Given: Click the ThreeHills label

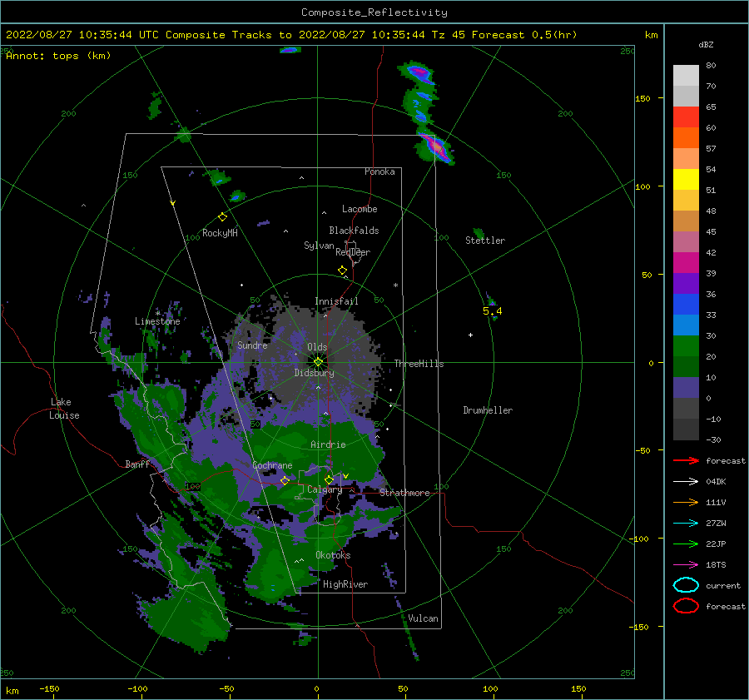Looking at the screenshot, I should pos(419,364).
